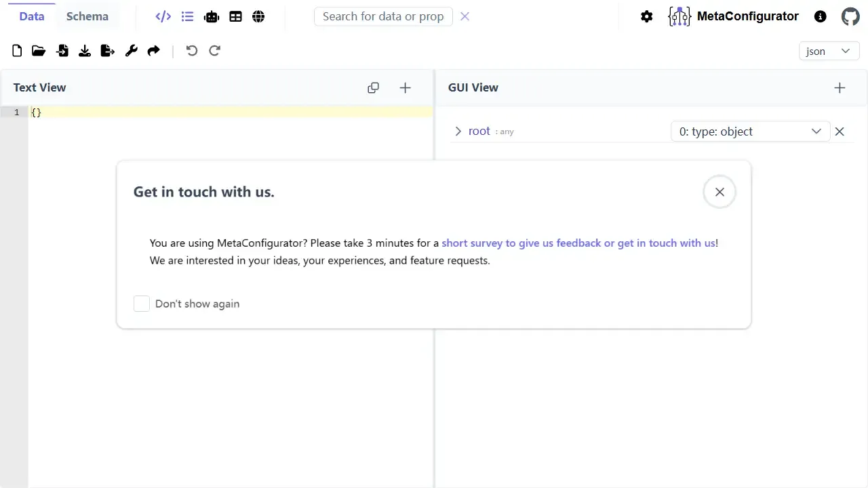
Task: Click the file import icon
Action: pyautogui.click(x=62, y=51)
